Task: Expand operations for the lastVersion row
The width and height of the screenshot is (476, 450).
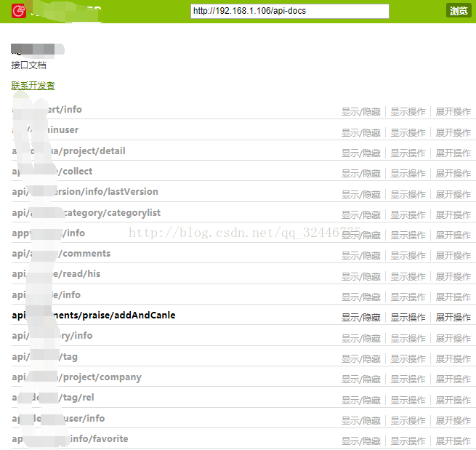Action: click(x=453, y=194)
